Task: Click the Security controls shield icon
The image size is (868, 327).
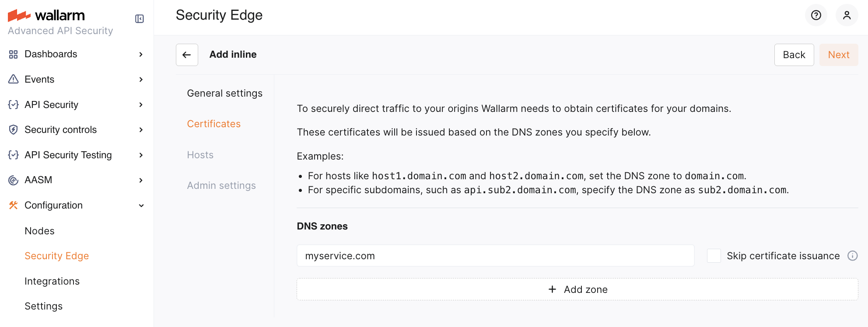Action: point(14,130)
